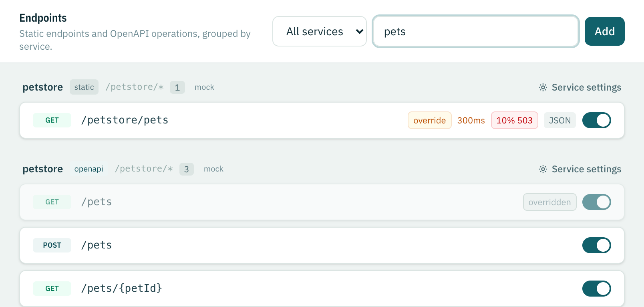The image size is (644, 307).
Task: Click the override badge on /petstore/pets
Action: pos(430,120)
